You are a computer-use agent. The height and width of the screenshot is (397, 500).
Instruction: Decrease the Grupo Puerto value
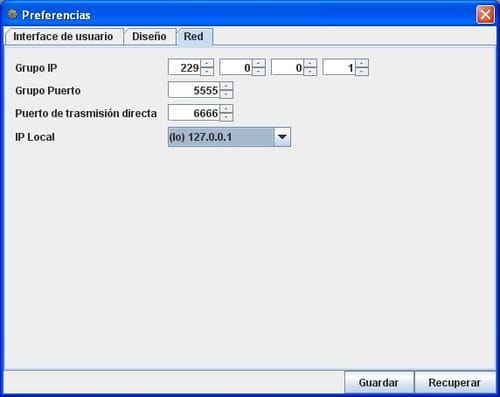(x=226, y=94)
